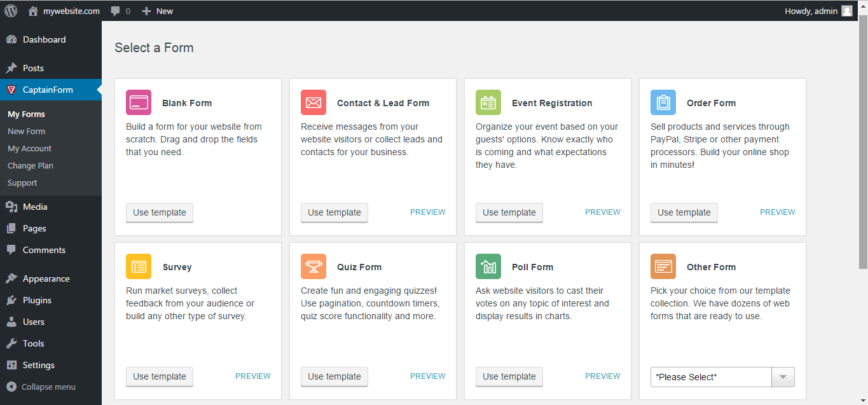Viewport: 868px width, 405px height.
Task: Click the red envelope Contact form icon
Action: 313,102
